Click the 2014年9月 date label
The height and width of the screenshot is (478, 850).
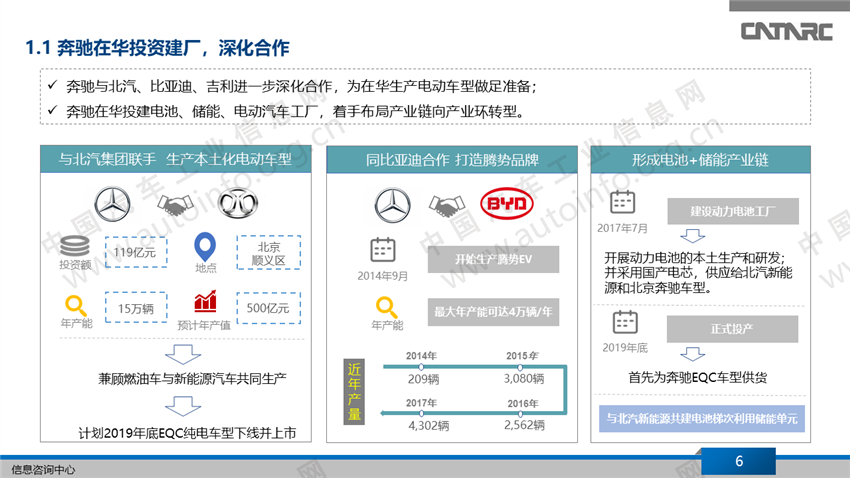(x=383, y=276)
